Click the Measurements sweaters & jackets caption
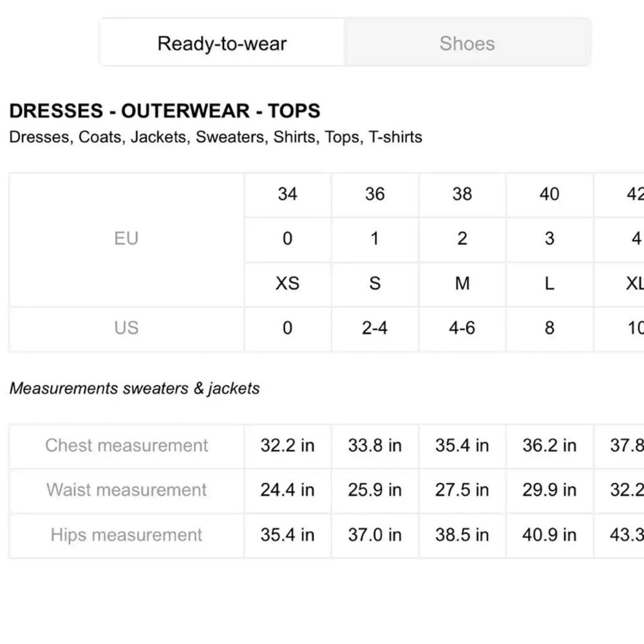 pos(135,389)
